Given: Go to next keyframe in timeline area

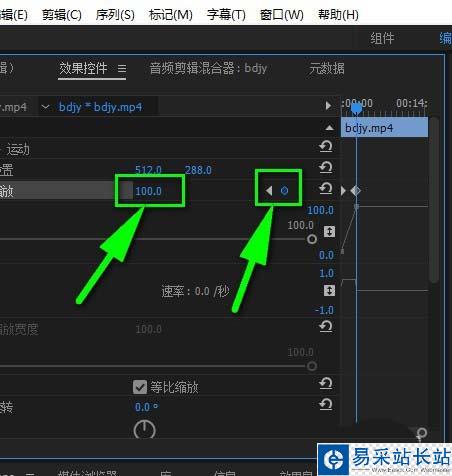Looking at the screenshot, I should click(x=343, y=191).
